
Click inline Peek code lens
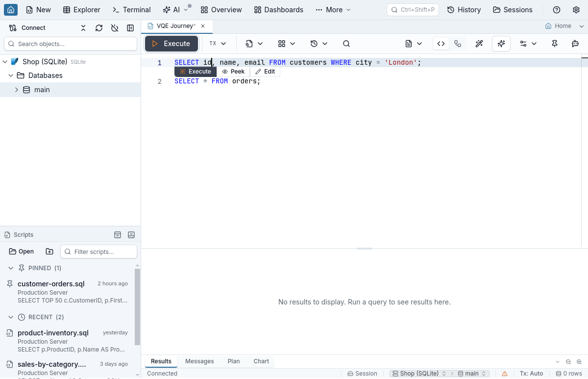click(233, 72)
